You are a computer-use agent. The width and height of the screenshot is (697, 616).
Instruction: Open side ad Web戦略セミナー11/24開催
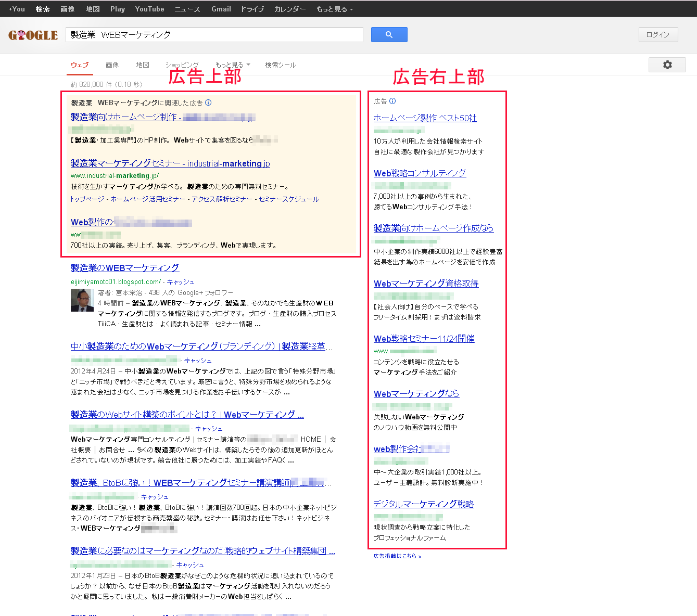pos(424,338)
